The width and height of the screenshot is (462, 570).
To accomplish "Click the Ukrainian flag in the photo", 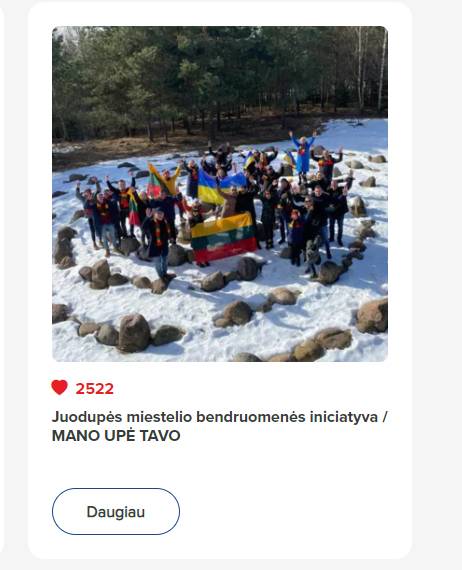I will tap(220, 187).
